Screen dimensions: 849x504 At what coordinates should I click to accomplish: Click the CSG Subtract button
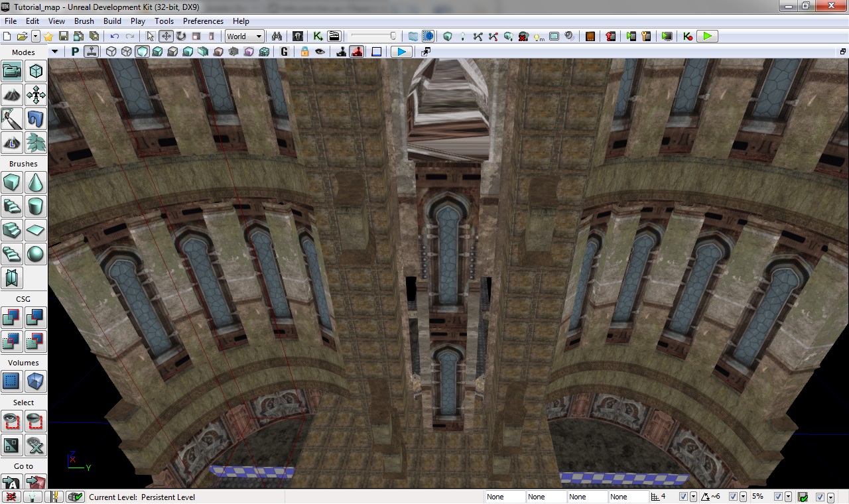point(36,318)
